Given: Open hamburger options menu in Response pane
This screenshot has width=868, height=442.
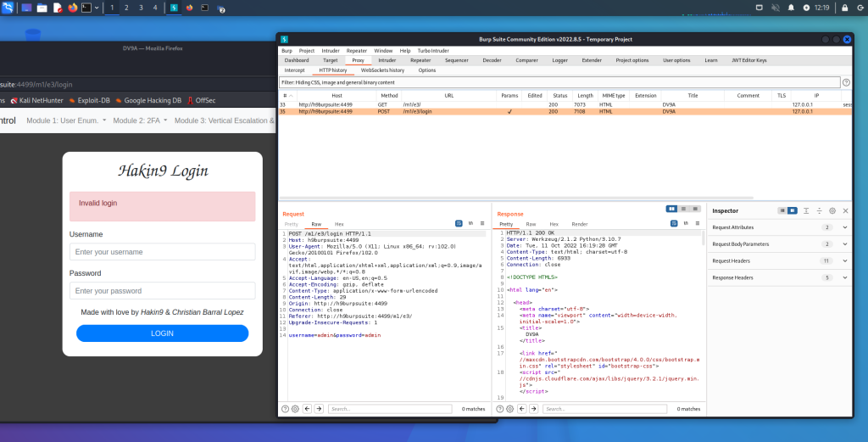Looking at the screenshot, I should point(698,223).
